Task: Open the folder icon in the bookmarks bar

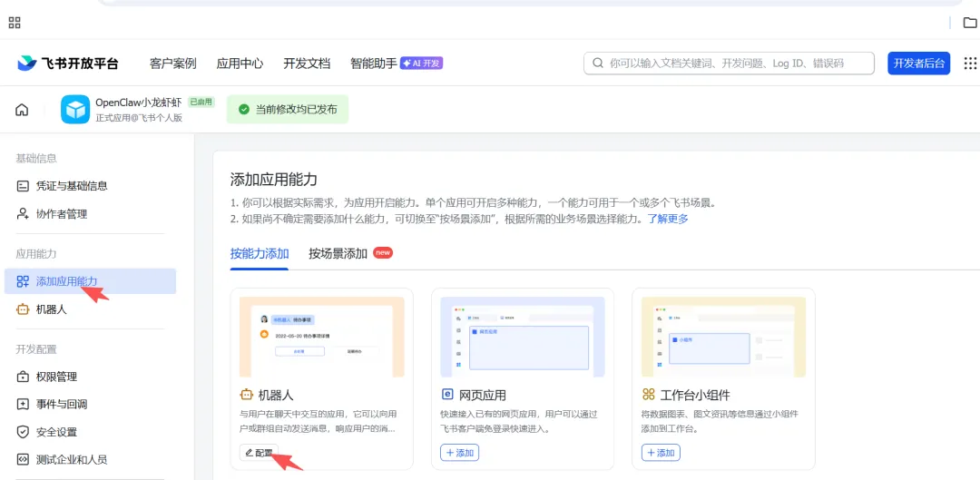Action: coord(969,23)
